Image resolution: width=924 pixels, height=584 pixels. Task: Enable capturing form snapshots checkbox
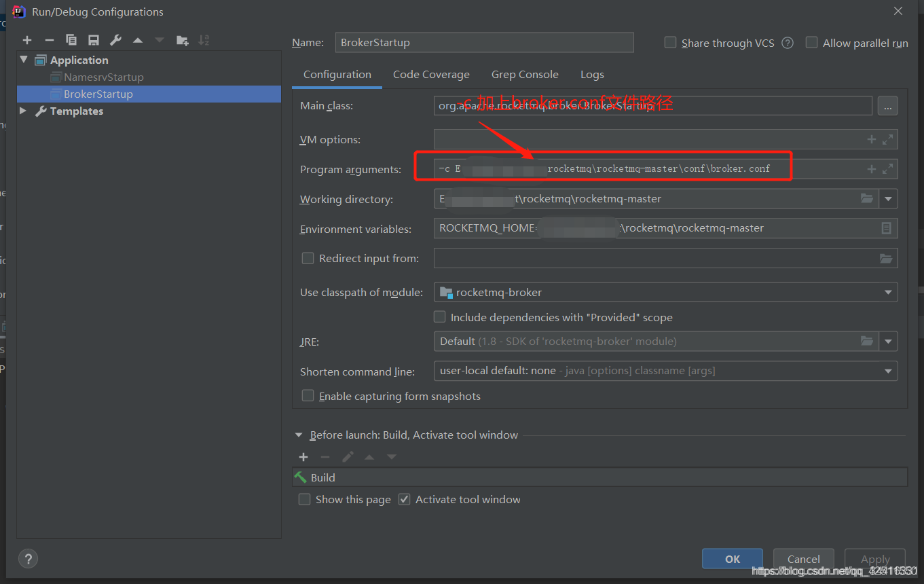click(x=308, y=396)
